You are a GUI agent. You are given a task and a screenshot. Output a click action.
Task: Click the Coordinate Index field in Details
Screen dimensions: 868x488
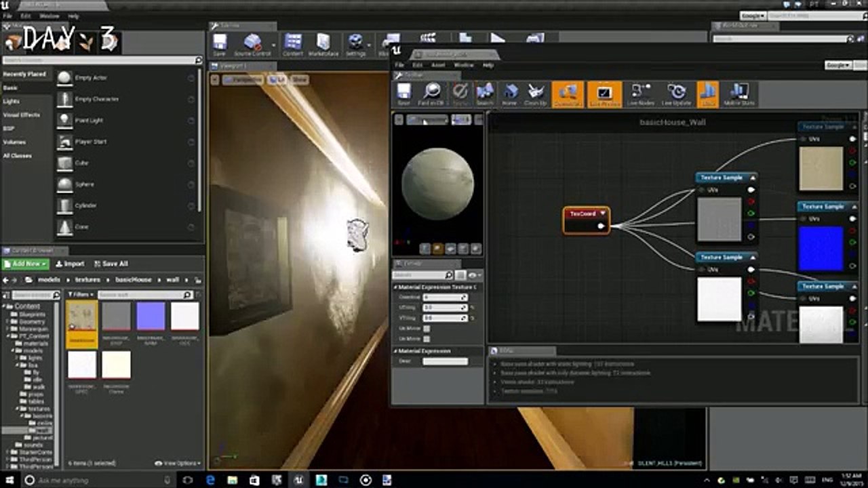click(x=446, y=298)
